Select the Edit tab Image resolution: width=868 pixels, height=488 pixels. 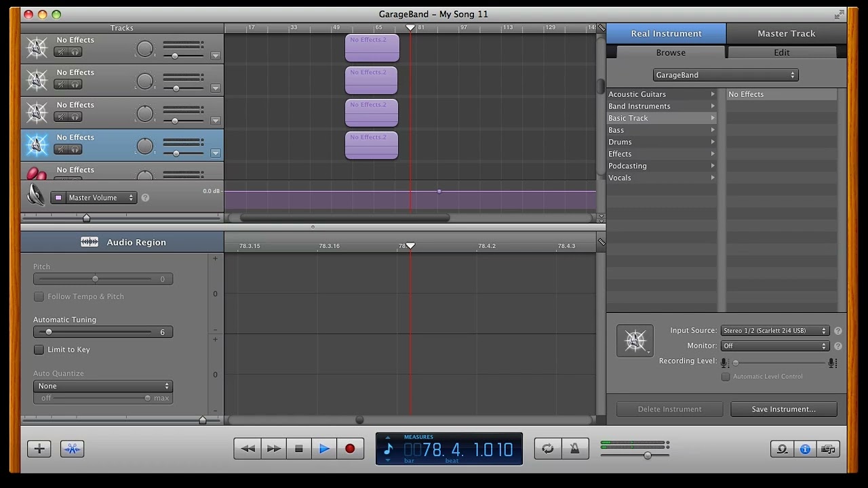pos(782,52)
